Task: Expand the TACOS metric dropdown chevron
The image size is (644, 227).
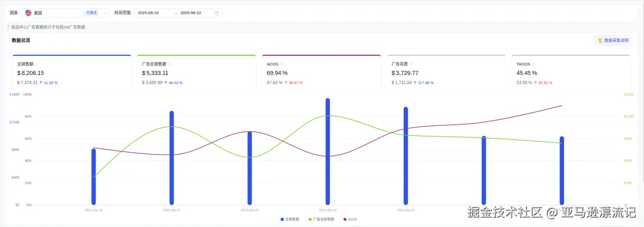Action: coord(534,64)
